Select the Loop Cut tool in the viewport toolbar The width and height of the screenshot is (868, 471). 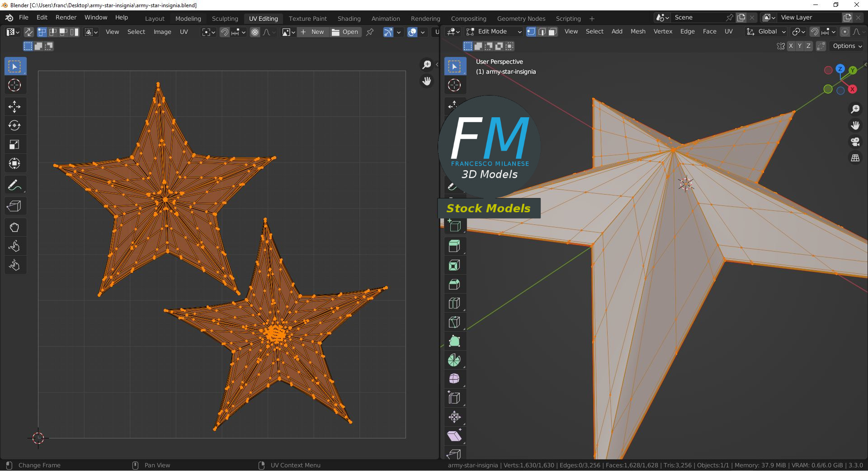454,303
